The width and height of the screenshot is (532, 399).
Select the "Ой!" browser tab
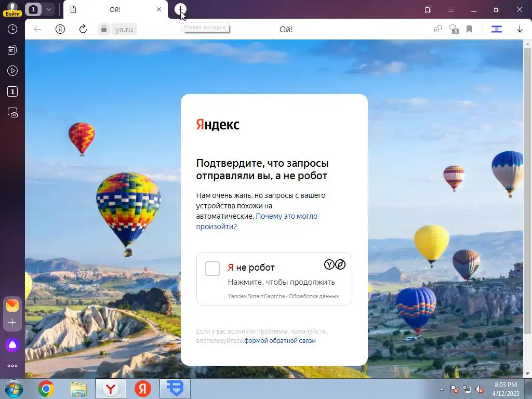[x=115, y=9]
